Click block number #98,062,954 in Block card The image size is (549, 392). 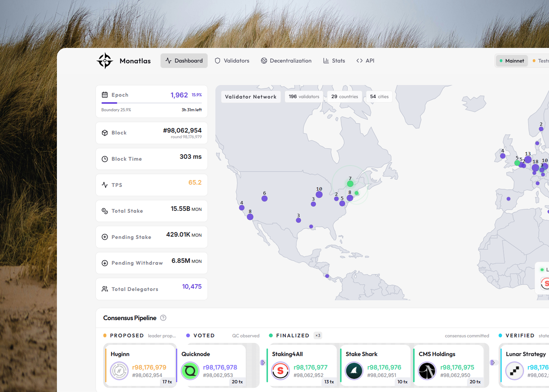[182, 131]
